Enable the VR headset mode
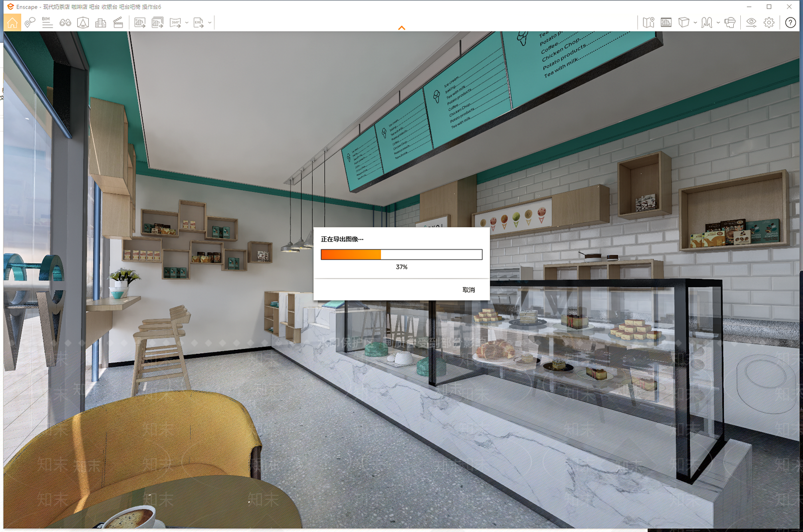The image size is (803, 532). pos(730,23)
